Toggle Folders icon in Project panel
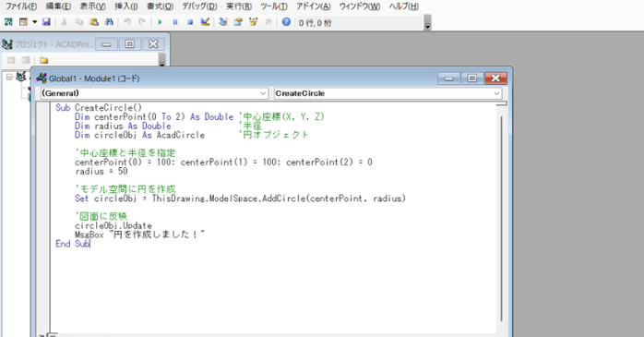The height and width of the screenshot is (337, 644). point(44,60)
